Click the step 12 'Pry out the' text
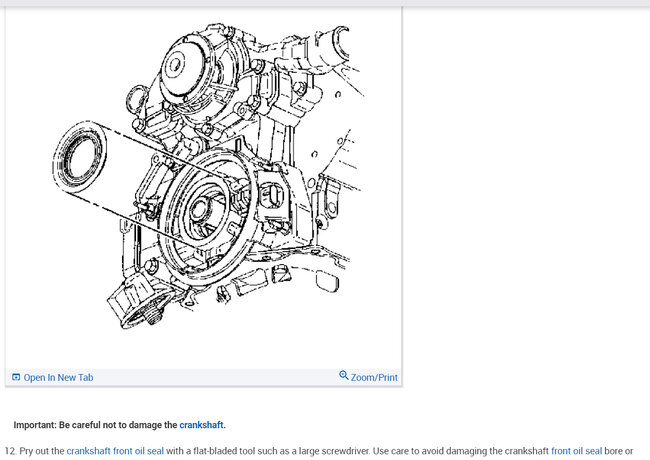 click(42, 451)
